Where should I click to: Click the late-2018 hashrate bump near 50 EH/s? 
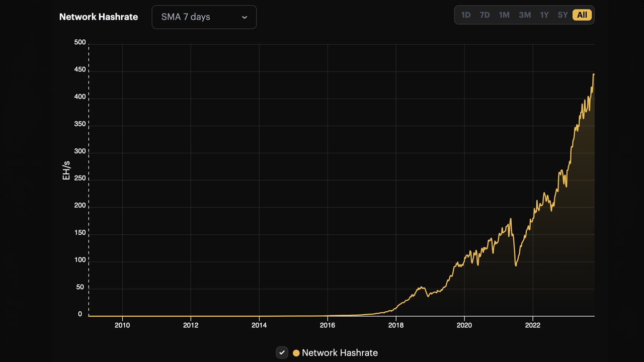[x=421, y=288]
